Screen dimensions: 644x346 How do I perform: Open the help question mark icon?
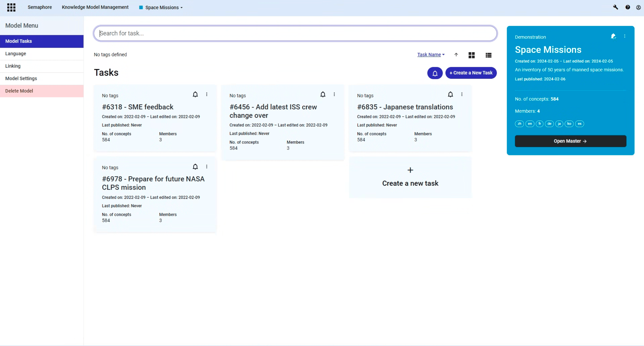pyautogui.click(x=628, y=7)
